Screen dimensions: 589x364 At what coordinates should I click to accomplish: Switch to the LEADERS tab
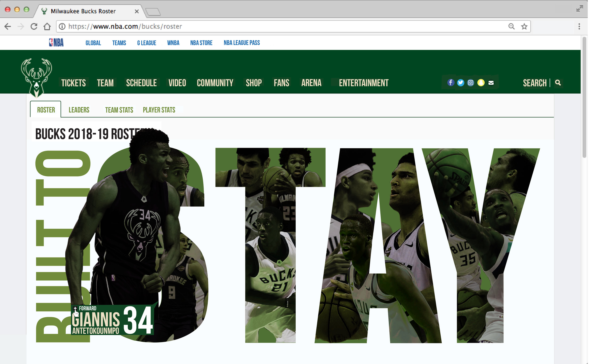click(79, 110)
